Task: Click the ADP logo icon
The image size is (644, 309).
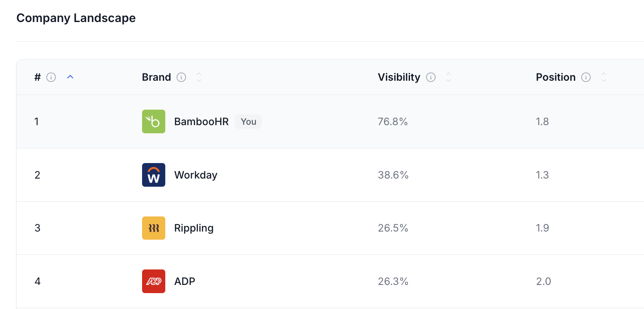Action: coord(153,281)
